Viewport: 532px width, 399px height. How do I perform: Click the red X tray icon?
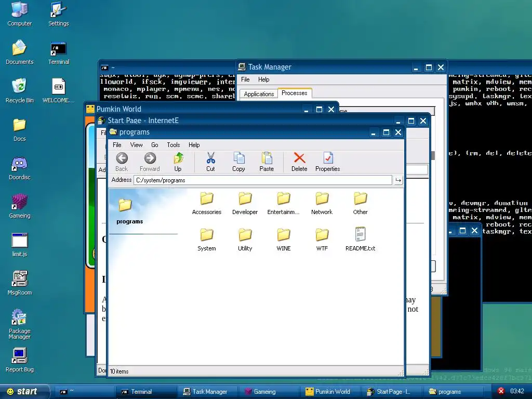(x=501, y=391)
